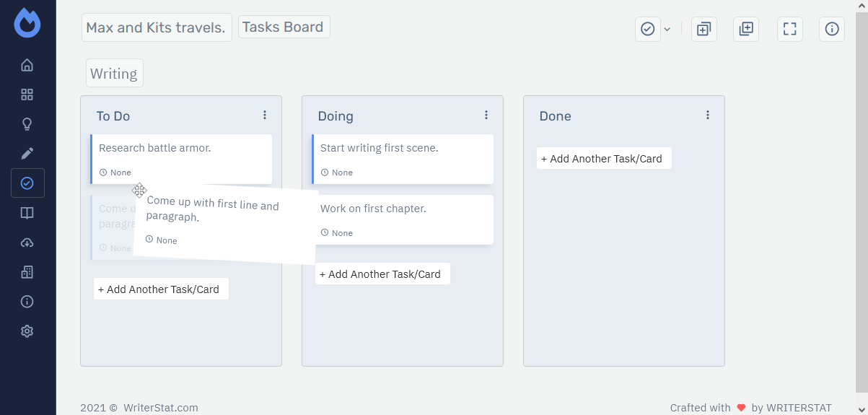Screen dimensions: 868x415
Task: Open the Work on first chapter card
Action: click(x=403, y=219)
